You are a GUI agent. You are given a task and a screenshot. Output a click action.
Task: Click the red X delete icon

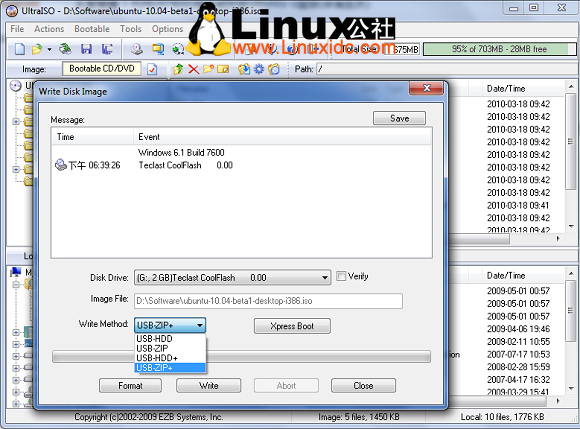coord(193,69)
